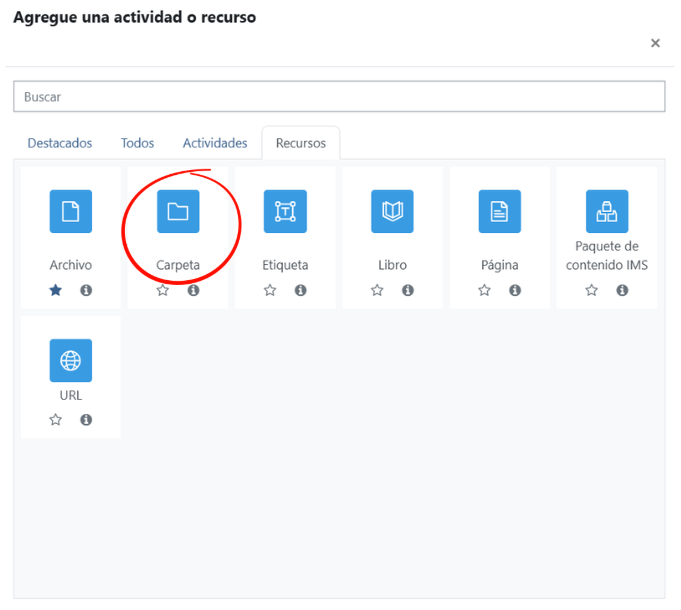This screenshot has height=610, width=681.
Task: Switch to the Actividades tab
Action: tap(215, 143)
